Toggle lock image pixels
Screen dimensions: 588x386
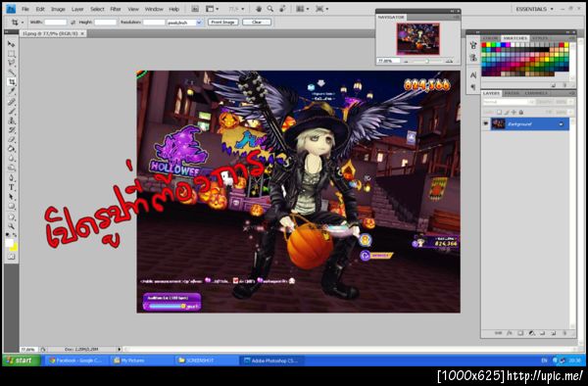(507, 112)
